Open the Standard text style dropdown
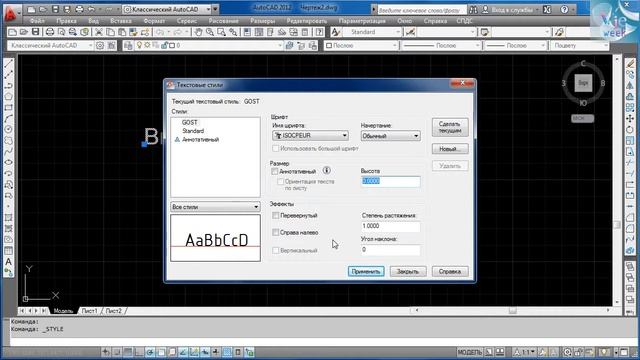Screen dimensions: 640x360 coord(372,32)
